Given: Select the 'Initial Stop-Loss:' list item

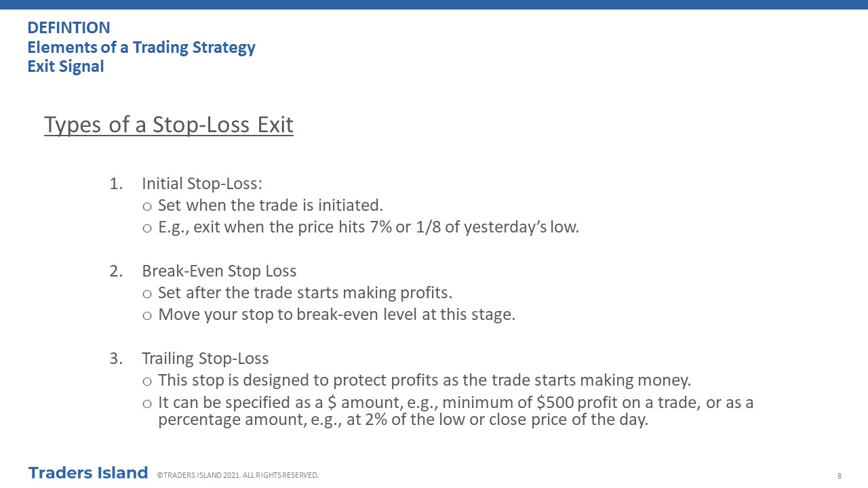Looking at the screenshot, I should tap(202, 183).
